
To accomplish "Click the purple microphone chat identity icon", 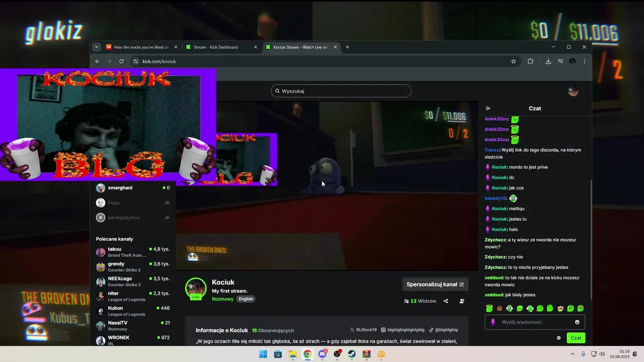I will pos(493,322).
